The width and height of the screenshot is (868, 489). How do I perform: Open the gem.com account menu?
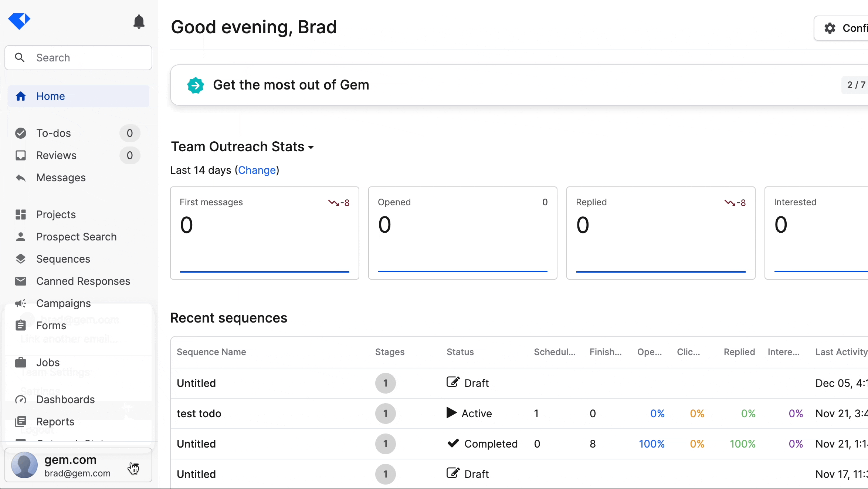pos(78,465)
